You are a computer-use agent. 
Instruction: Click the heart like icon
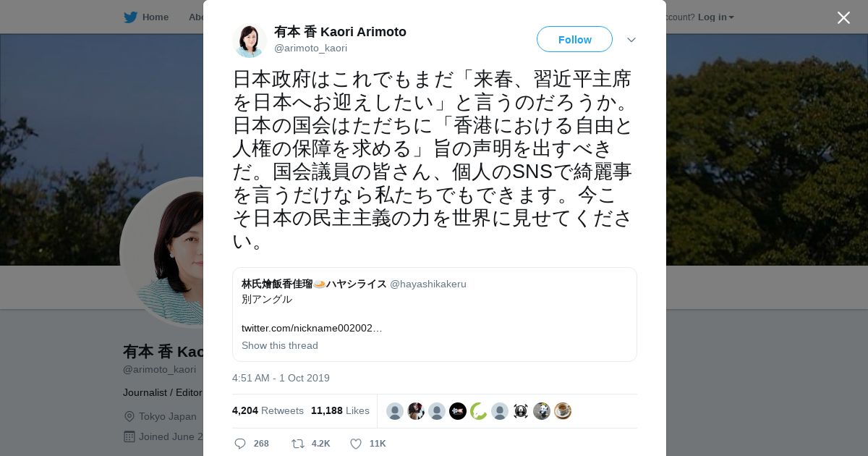click(356, 444)
